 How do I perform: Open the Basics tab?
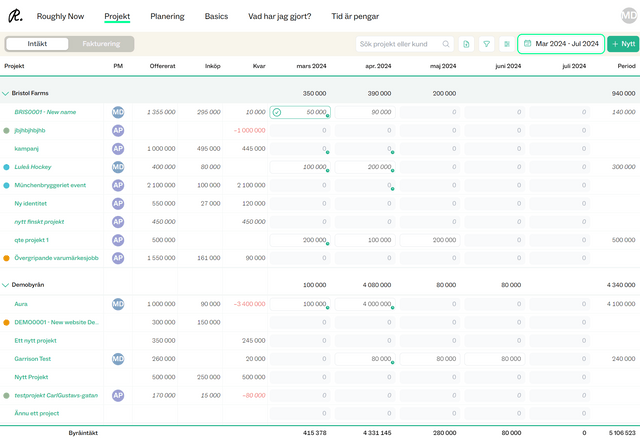pos(216,16)
